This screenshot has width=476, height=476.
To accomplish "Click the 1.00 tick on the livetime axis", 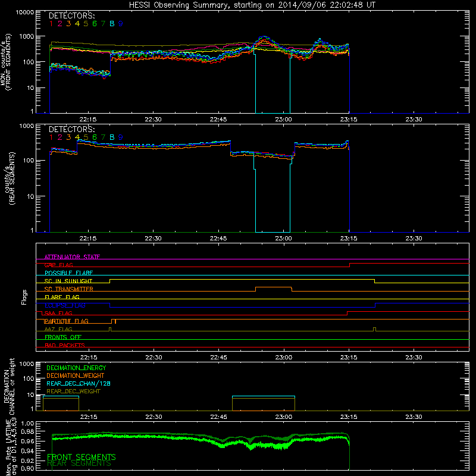I will (27, 423).
